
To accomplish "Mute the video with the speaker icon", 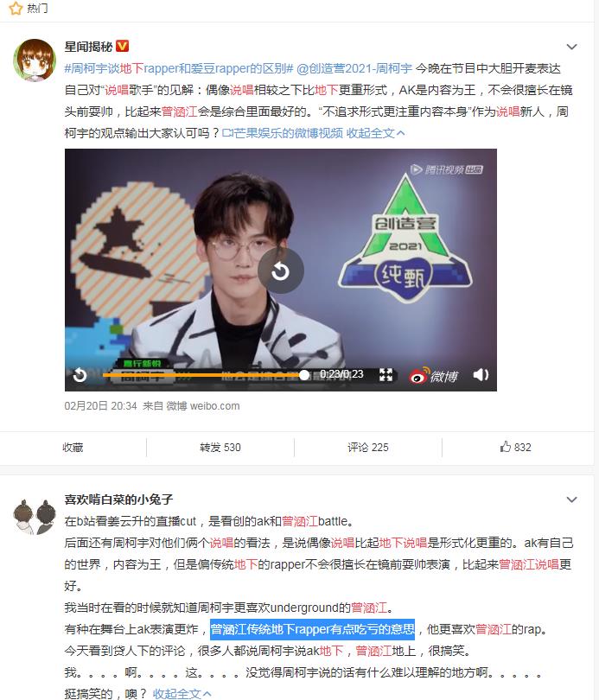I will click(481, 374).
